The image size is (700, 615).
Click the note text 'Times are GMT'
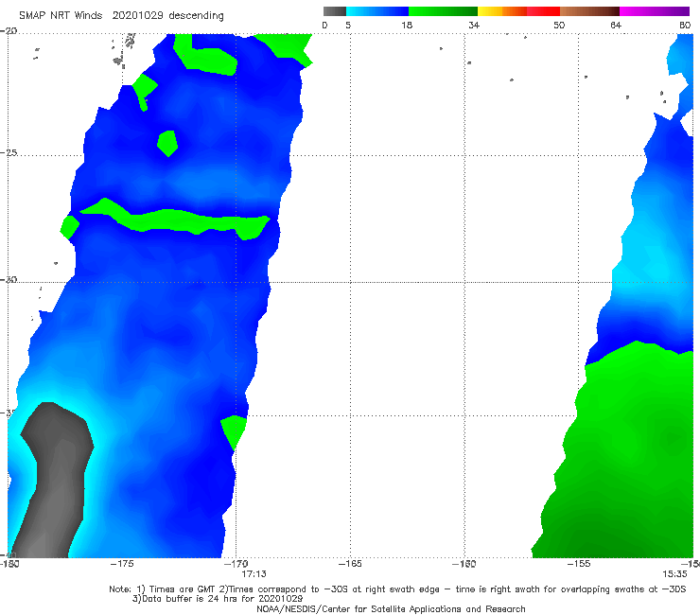tap(181, 589)
